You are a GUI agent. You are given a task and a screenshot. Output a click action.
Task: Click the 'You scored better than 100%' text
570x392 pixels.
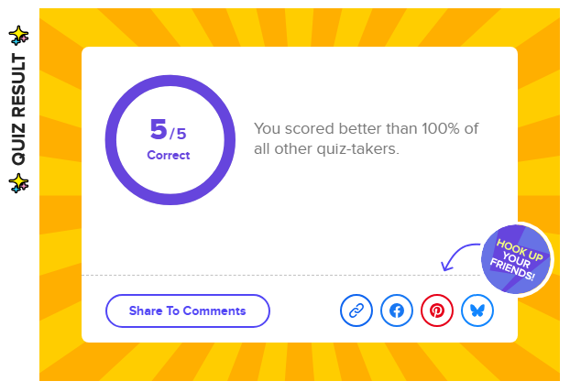366,128
